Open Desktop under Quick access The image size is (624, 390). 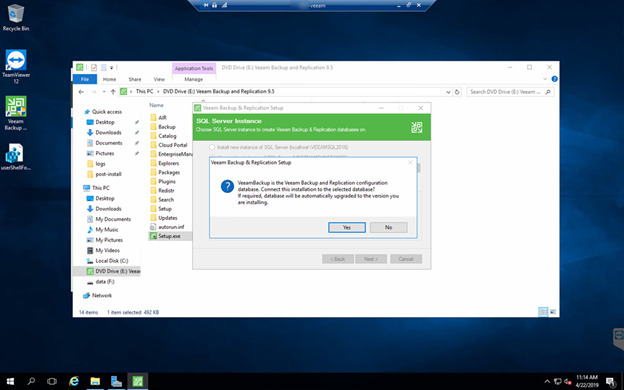pos(105,122)
